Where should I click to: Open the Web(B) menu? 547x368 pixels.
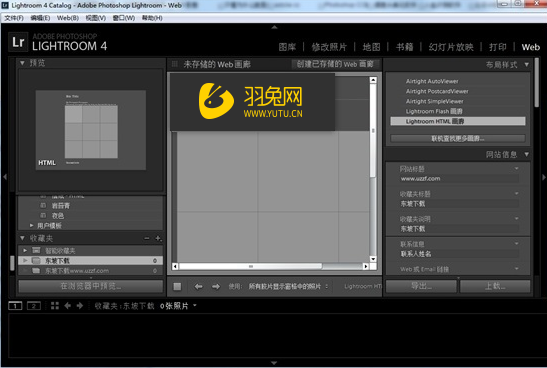click(x=68, y=18)
